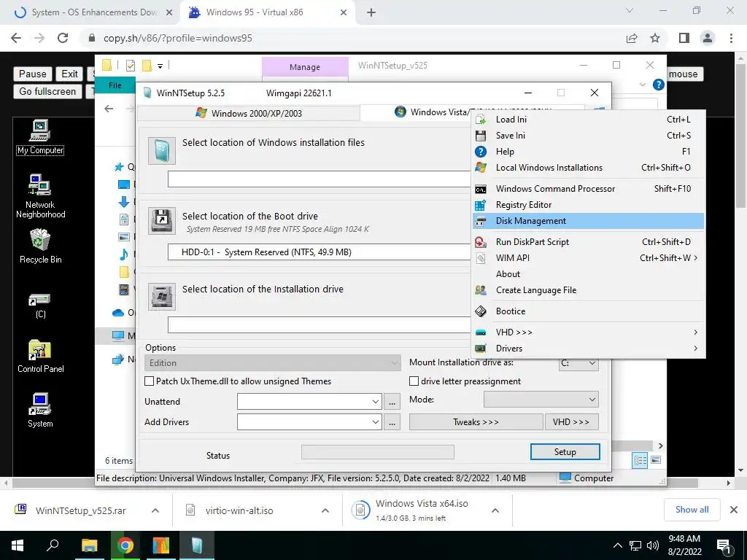This screenshot has width=747, height=560.
Task: Expand the WIM API submenu
Action: click(x=589, y=258)
